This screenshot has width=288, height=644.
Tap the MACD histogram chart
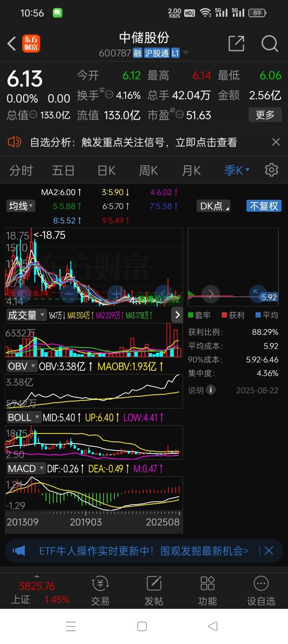[x=94, y=494]
